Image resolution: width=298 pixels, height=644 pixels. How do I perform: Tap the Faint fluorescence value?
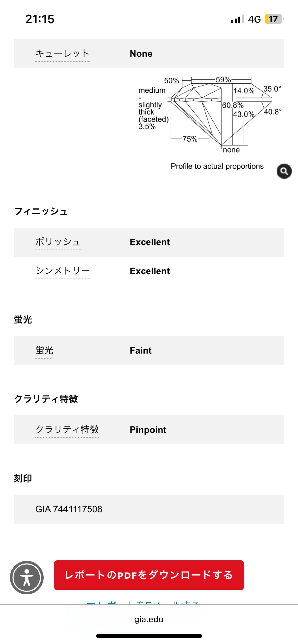coord(141,351)
